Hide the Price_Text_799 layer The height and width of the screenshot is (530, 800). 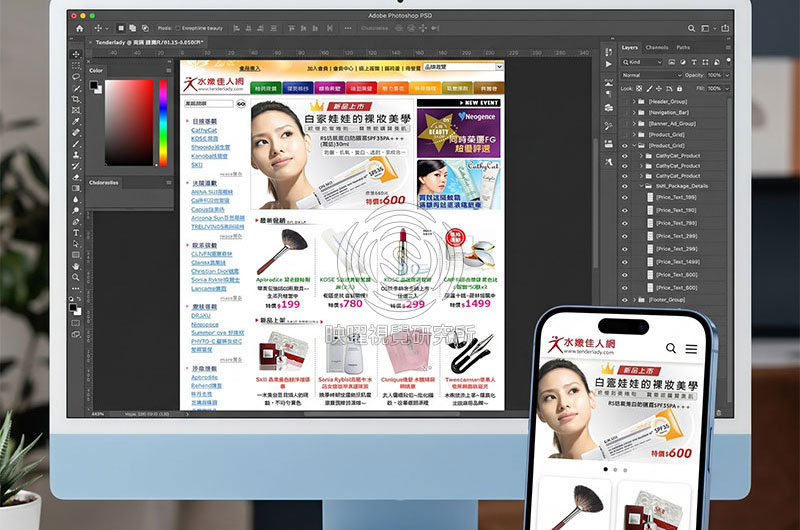(624, 223)
